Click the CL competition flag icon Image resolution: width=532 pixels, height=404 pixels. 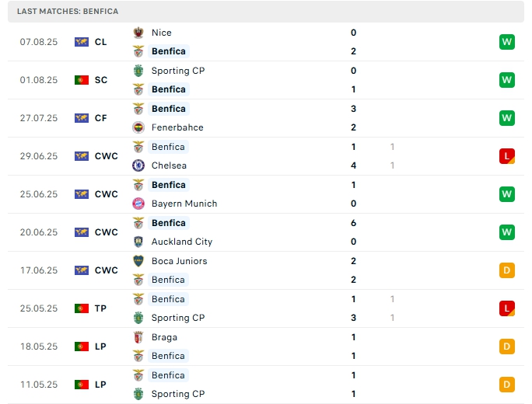click(x=82, y=42)
